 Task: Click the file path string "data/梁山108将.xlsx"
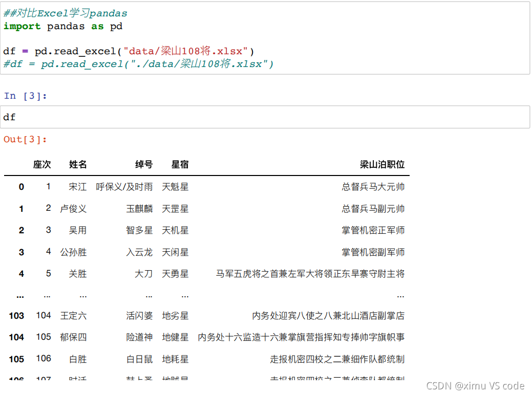pyautogui.click(x=186, y=51)
